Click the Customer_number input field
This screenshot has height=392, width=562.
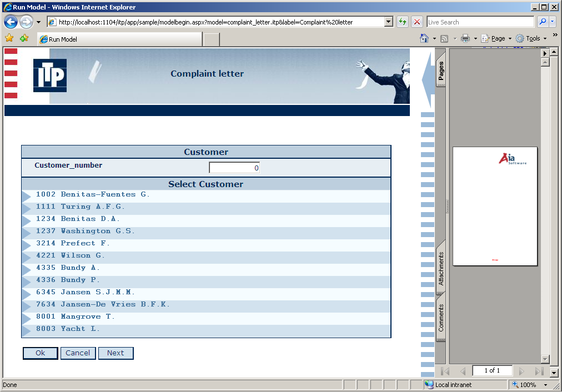pos(234,168)
